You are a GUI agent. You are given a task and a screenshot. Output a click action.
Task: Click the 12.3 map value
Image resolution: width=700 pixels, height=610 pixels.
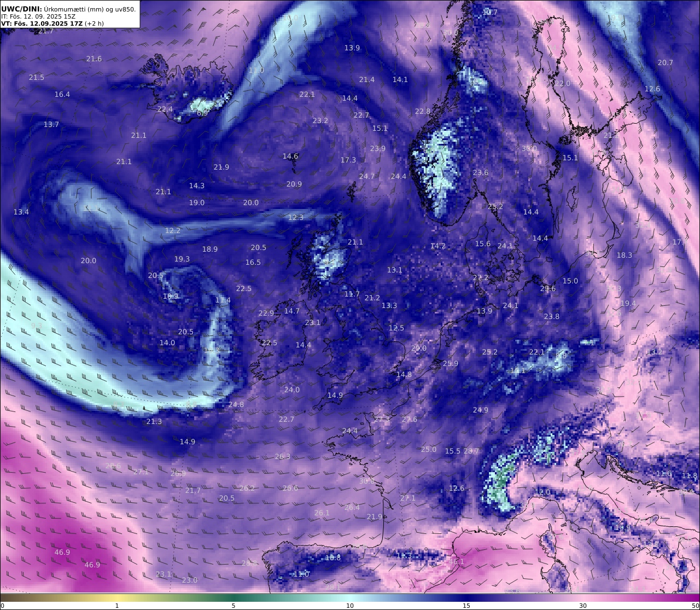pyautogui.click(x=296, y=218)
